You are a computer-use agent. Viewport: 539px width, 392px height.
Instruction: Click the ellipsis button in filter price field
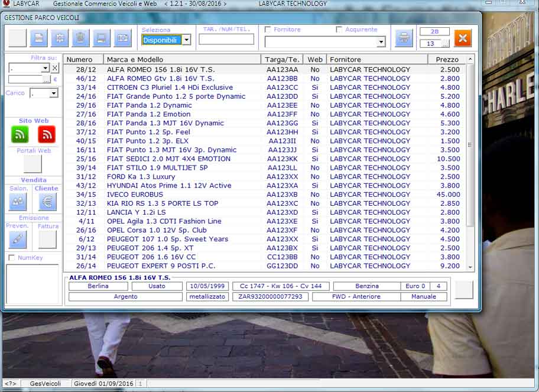47,79
